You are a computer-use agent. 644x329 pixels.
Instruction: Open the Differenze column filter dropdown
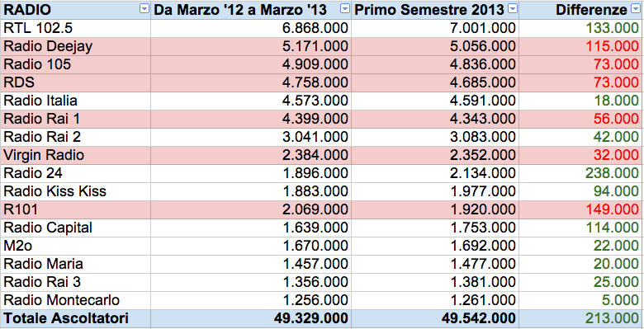click(x=634, y=9)
